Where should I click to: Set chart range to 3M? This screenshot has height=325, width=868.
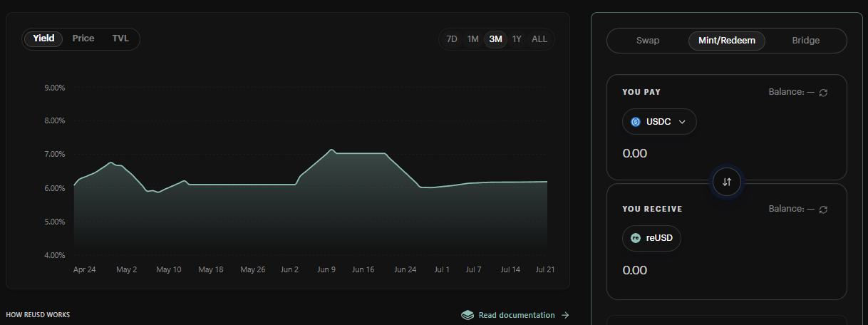coord(495,39)
